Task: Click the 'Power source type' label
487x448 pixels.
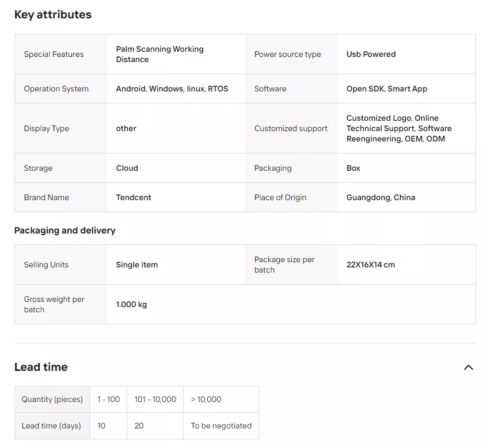Action: (x=288, y=54)
